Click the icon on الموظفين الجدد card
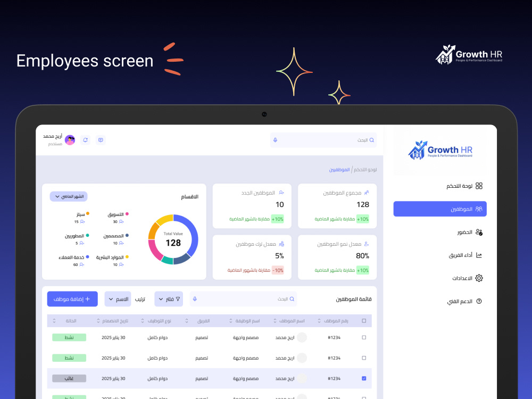Viewport: 532px width, 399px height. point(281,193)
